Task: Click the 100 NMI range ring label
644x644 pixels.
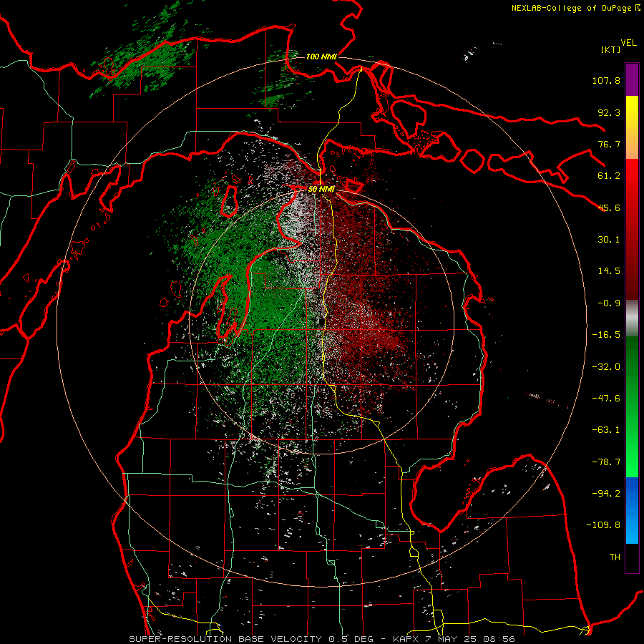Action: 321,57
